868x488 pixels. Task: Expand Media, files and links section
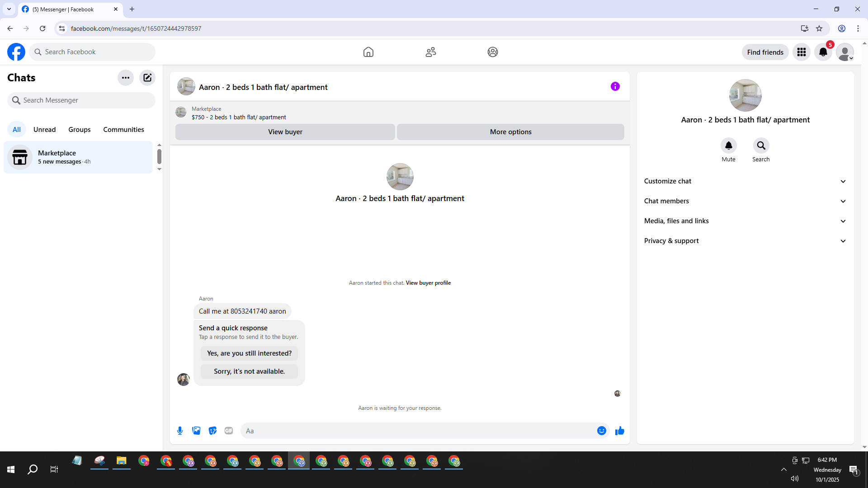745,221
